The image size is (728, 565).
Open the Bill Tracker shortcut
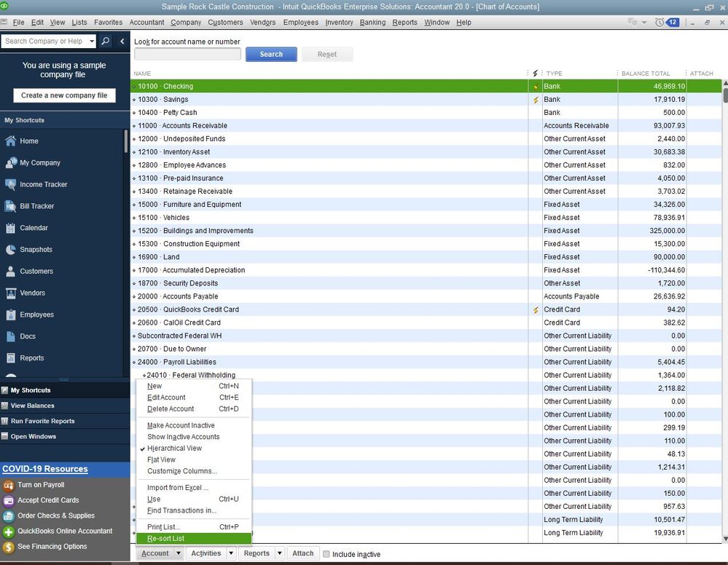coord(36,207)
